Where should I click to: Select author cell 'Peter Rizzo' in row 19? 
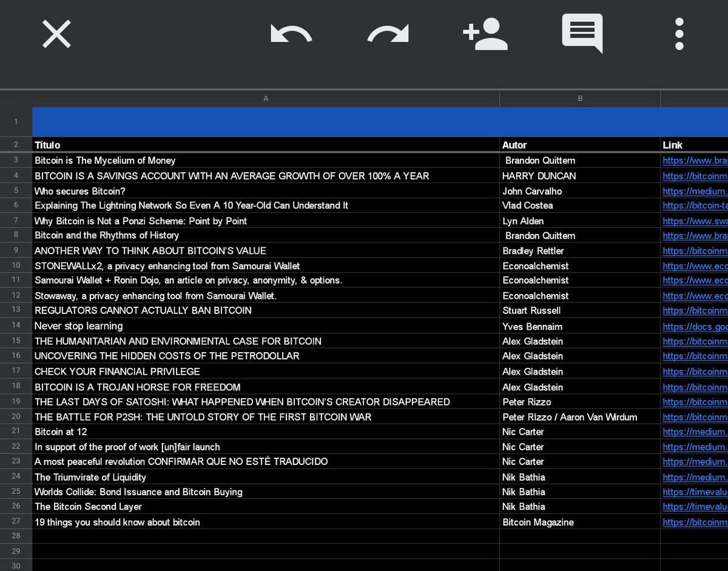pyautogui.click(x=580, y=402)
